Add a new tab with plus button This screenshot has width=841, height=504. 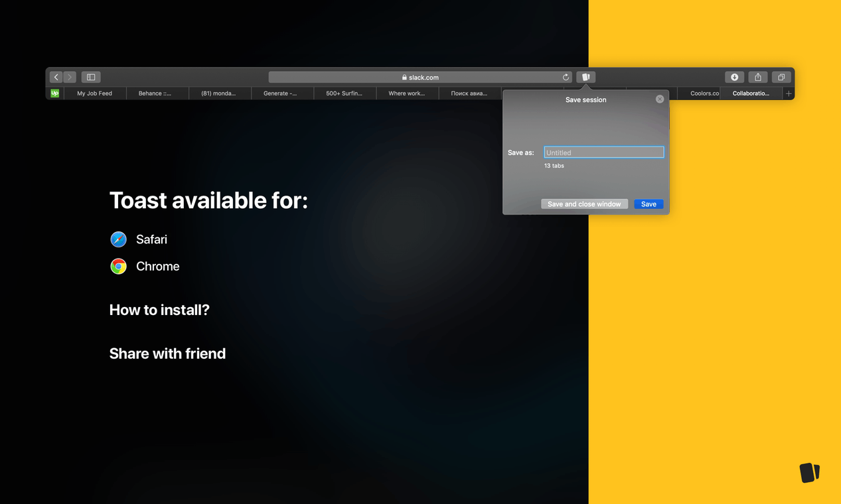pos(789,94)
